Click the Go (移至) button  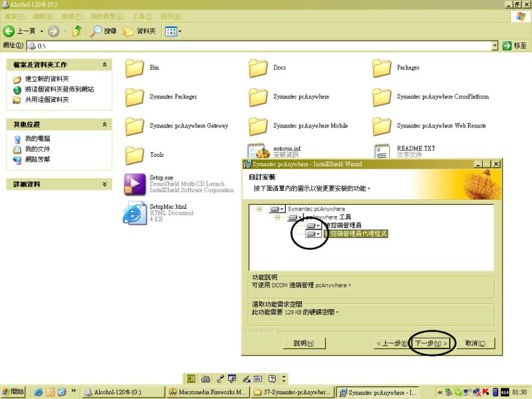(x=515, y=45)
